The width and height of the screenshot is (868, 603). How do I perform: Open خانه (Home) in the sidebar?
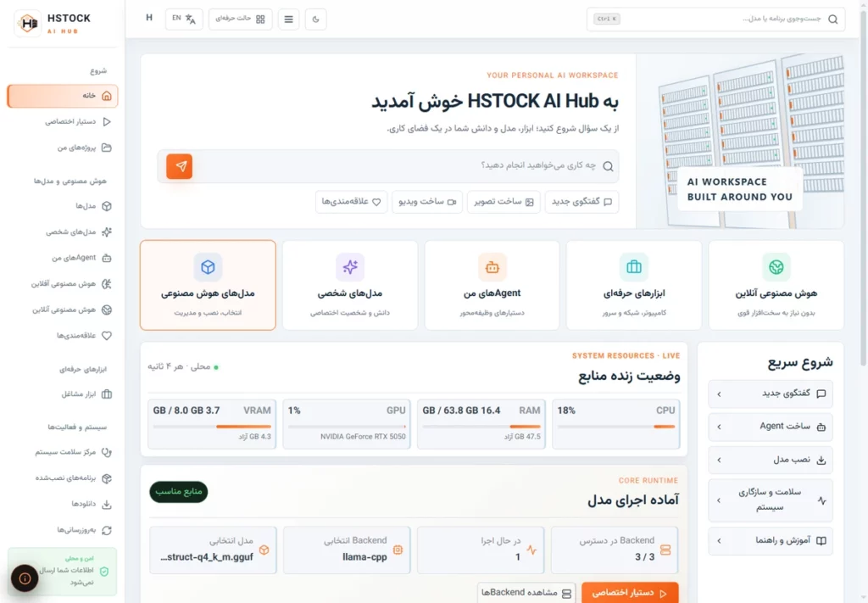63,96
